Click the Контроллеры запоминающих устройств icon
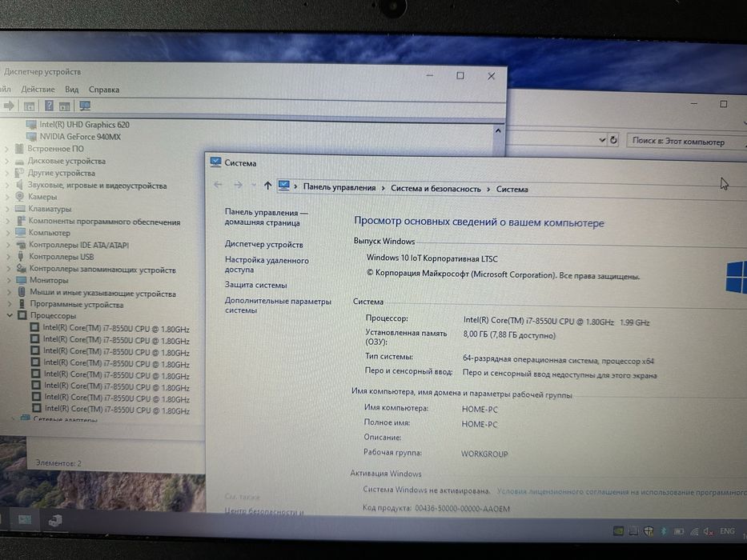The height and width of the screenshot is (560, 747). click(x=22, y=269)
